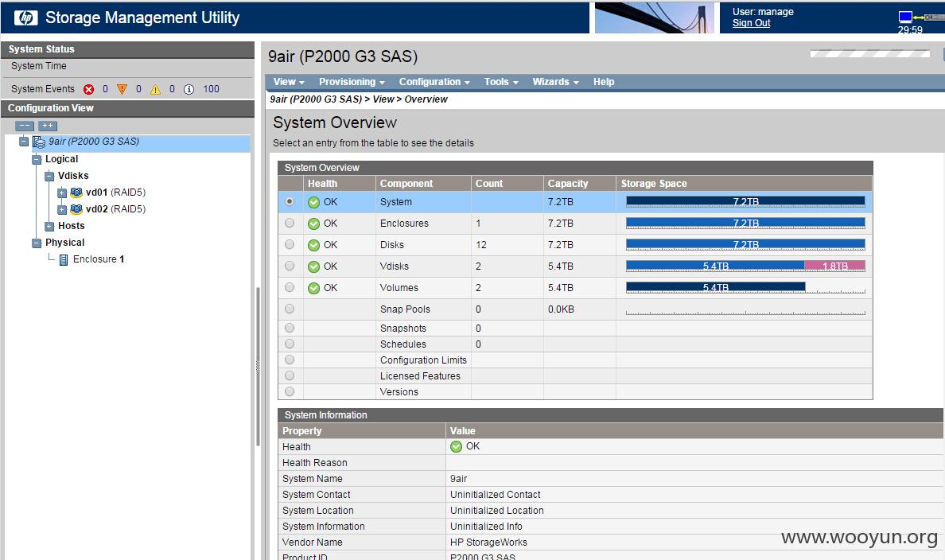Click the Volumes 5.4TB storage space bar
This screenshot has height=560, width=945.
tap(715, 287)
